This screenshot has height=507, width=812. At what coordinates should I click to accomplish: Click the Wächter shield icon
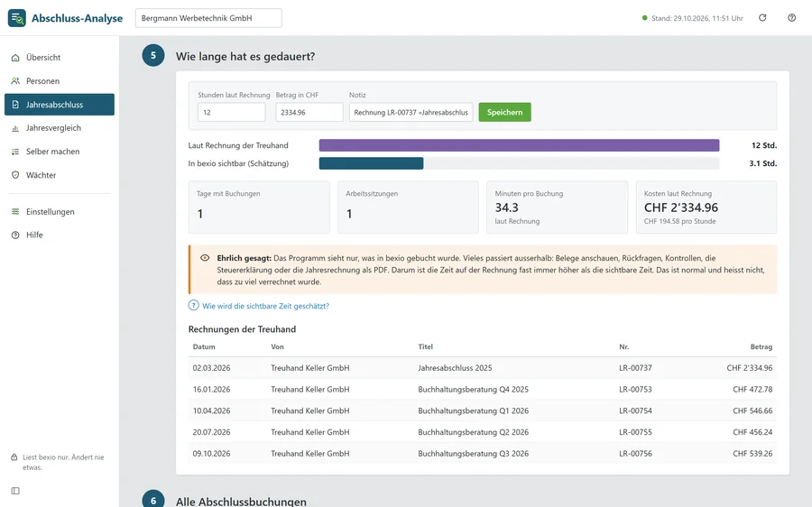tap(15, 175)
